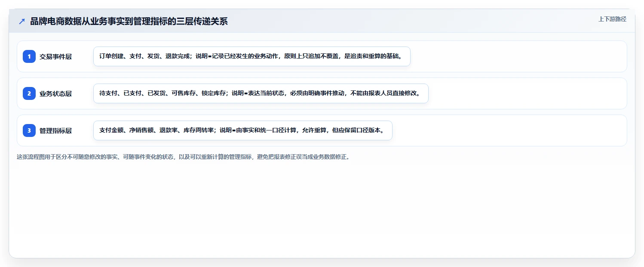Screen dimensions: 644x267
Task: Click the arrow icon beside the title
Action: coord(22,22)
